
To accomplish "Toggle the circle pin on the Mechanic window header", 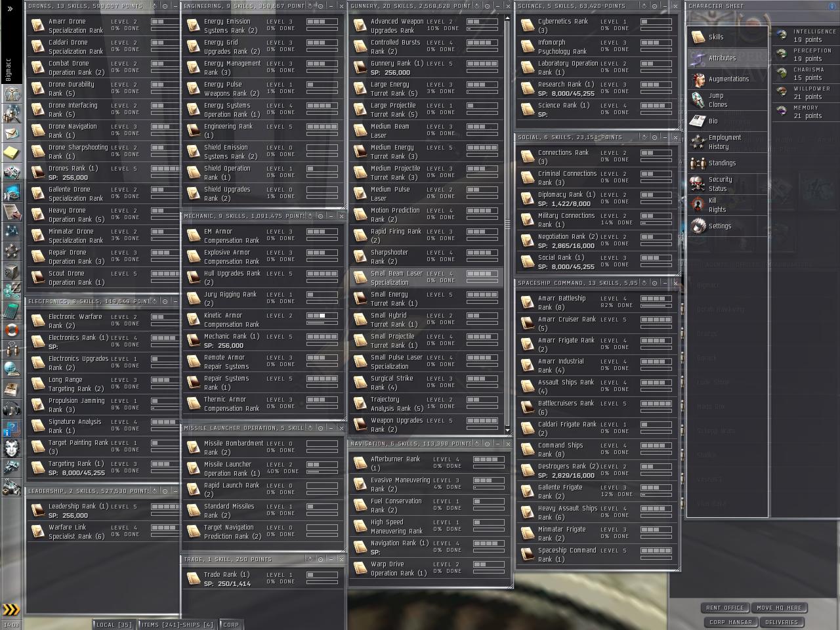I will [320, 216].
